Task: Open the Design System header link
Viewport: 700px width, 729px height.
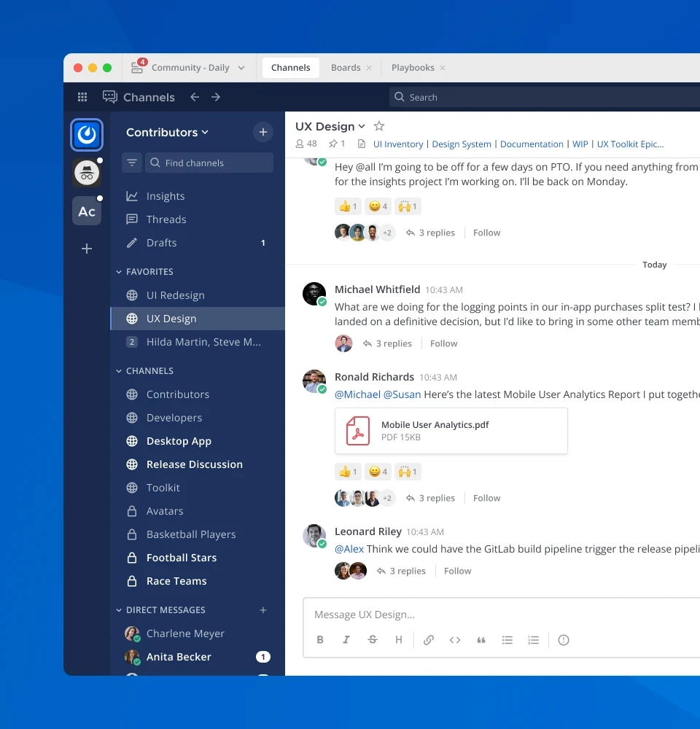Action: pyautogui.click(x=462, y=144)
